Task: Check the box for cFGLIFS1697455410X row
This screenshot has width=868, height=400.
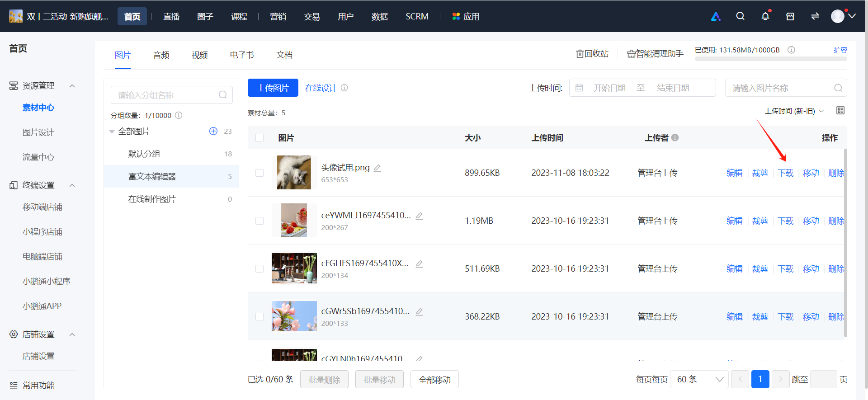Action: pos(259,268)
